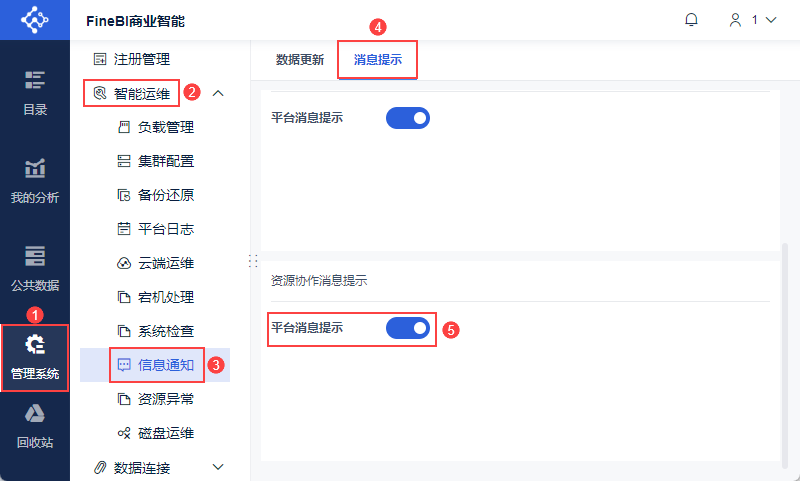800x481 pixels.
Task: Select 负载管理 in the menu
Action: pyautogui.click(x=165, y=127)
